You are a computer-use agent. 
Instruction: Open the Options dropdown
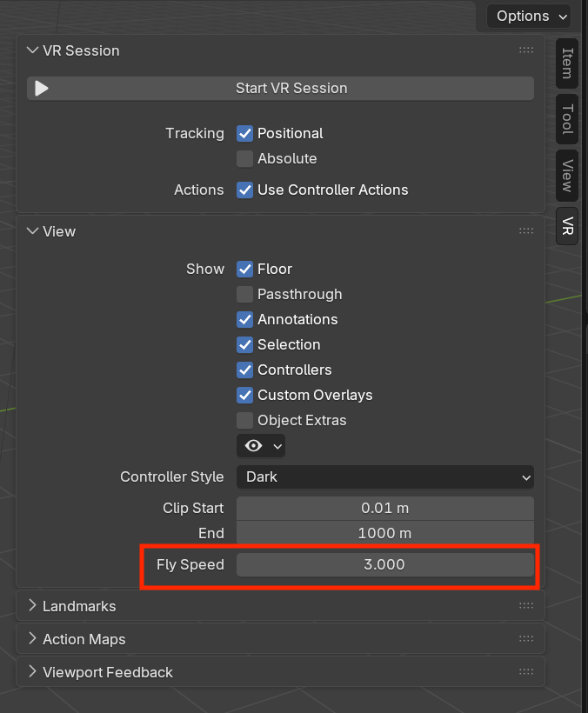[x=529, y=16]
